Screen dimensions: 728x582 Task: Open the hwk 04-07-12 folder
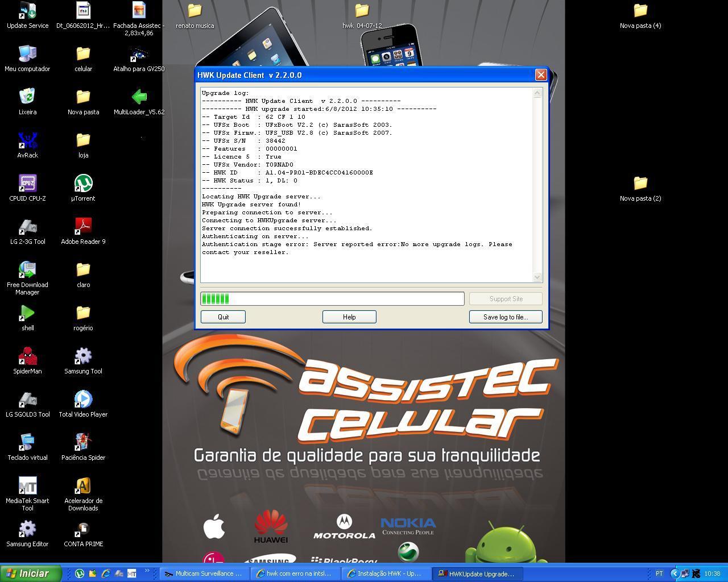(362, 15)
